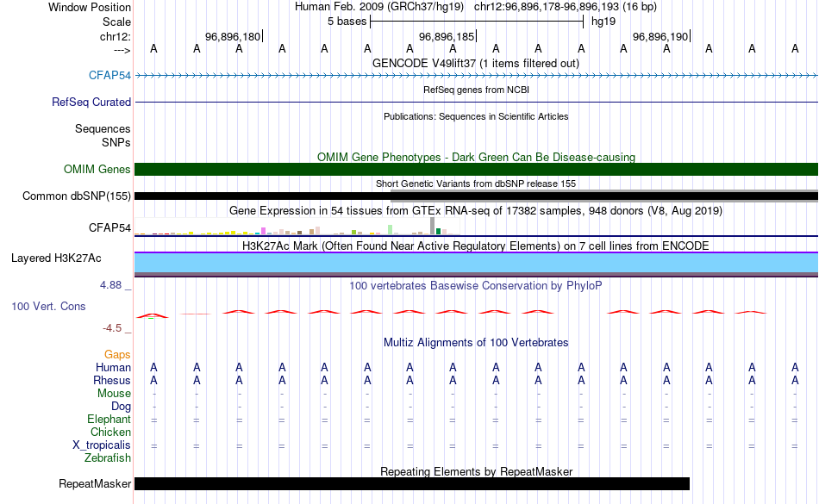Image resolution: width=819 pixels, height=504 pixels.
Task: Click position marker 96,896,180
Action: (x=233, y=36)
